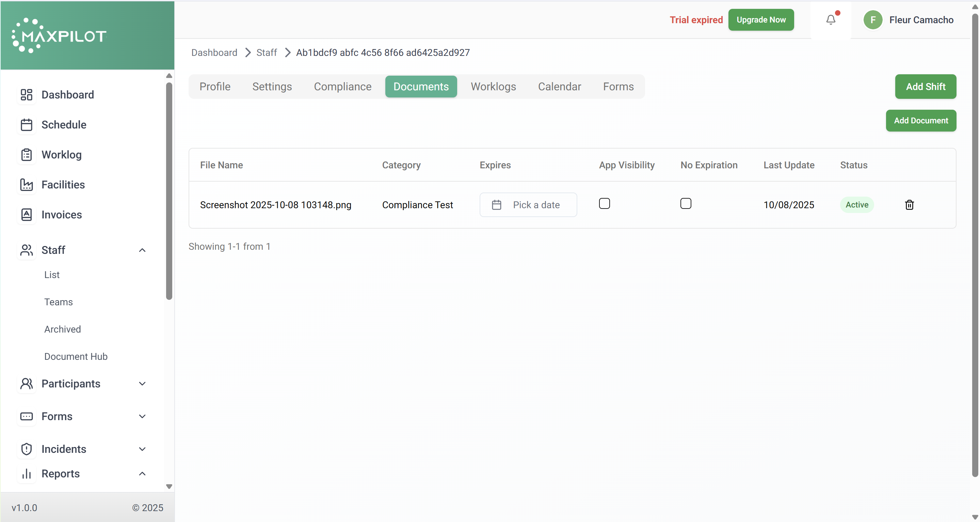Open Dashboard from the sidebar grid icon
980x522 pixels.
click(x=26, y=95)
